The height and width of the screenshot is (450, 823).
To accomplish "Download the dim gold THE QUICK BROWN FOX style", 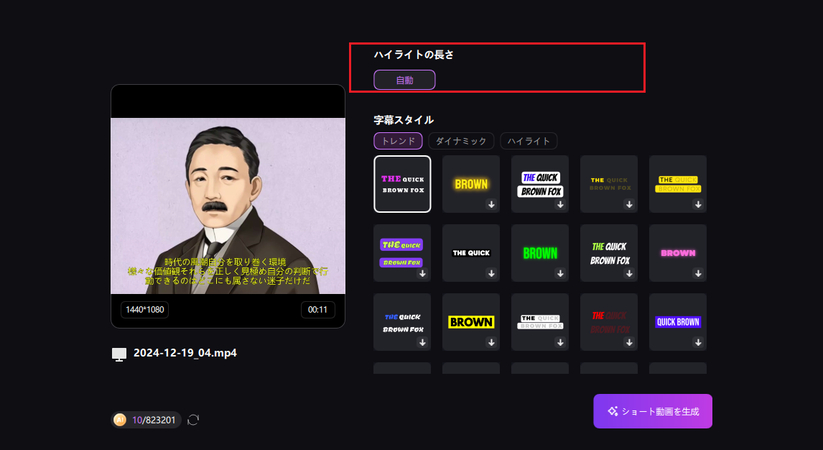I will (629, 204).
